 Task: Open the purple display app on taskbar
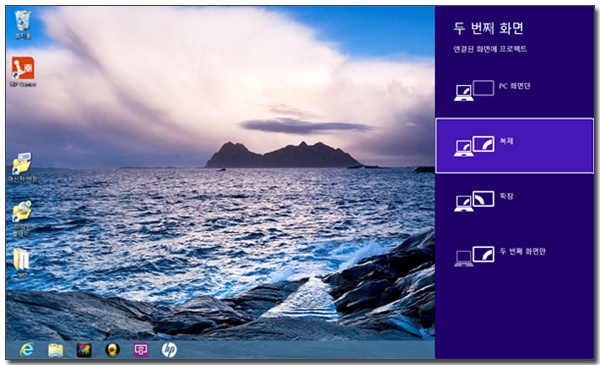pos(141,350)
